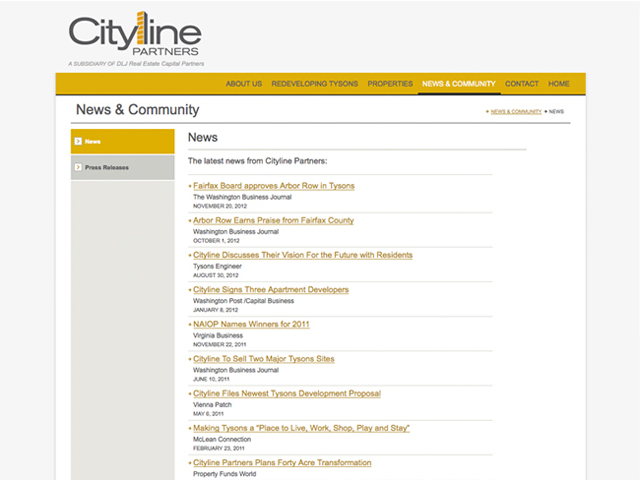The image size is (640, 480).
Task: Click the 'August 30, 2012' date
Action: click(x=216, y=276)
